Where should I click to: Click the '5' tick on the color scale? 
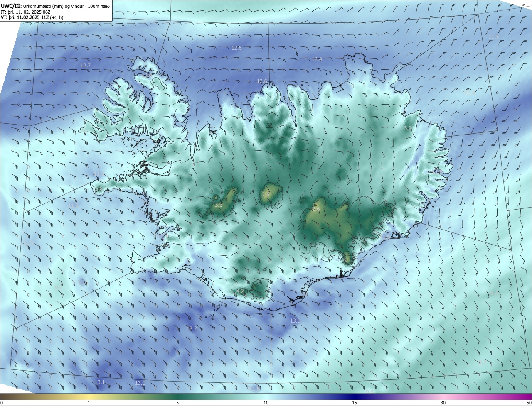[177, 403]
